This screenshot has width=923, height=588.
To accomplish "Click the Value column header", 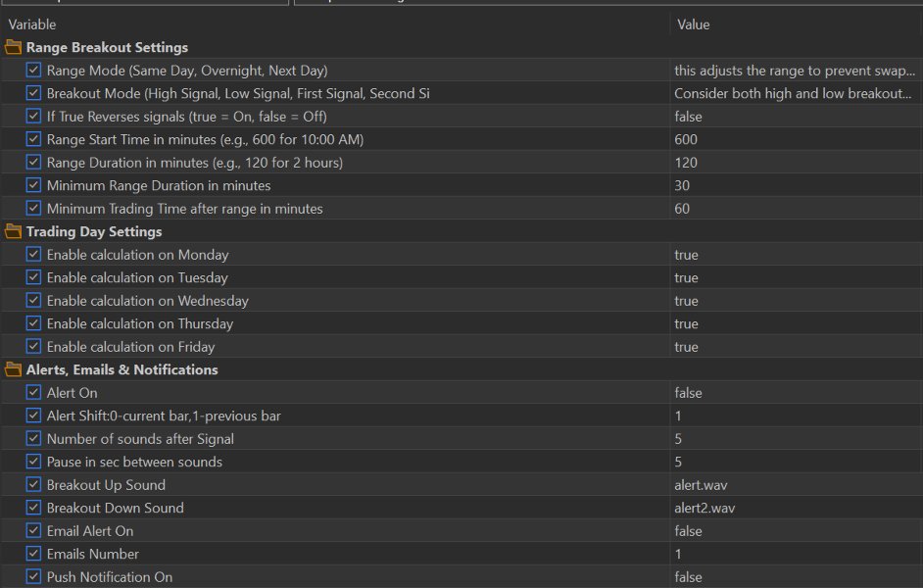I will 693,24.
